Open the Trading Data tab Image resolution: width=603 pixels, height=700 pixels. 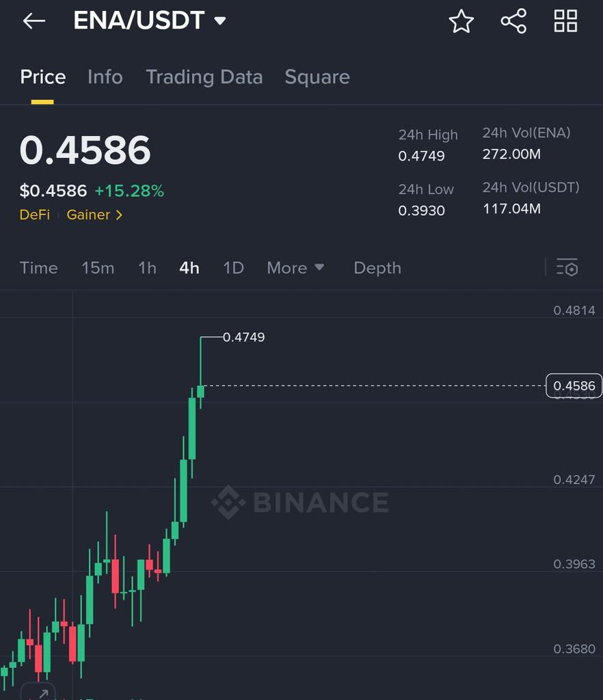204,77
